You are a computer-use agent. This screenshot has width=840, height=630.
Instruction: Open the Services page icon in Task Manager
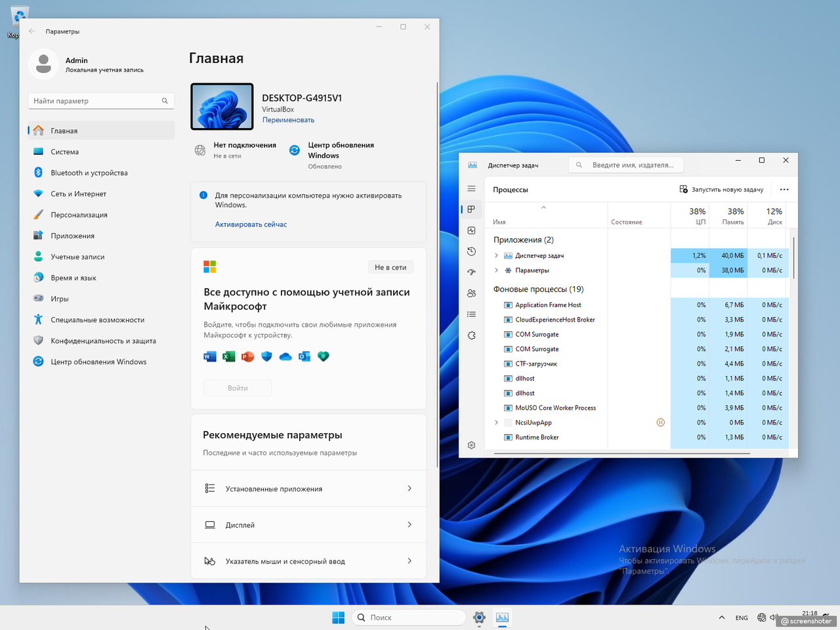pyautogui.click(x=471, y=335)
